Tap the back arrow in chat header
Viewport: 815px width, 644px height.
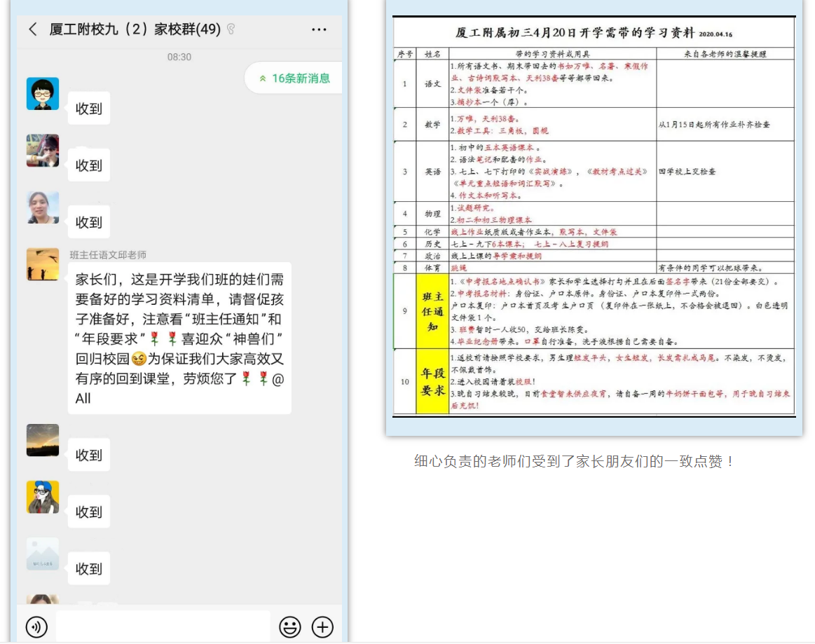pyautogui.click(x=32, y=29)
